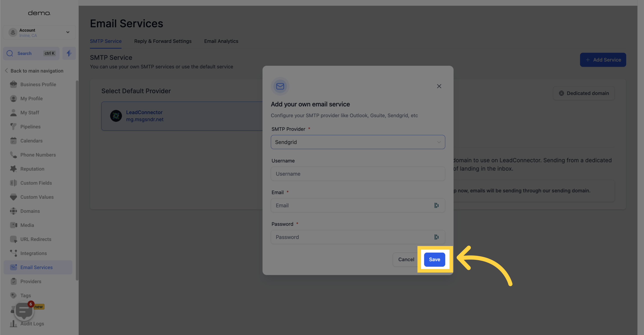Select Sendgrid from SMTP Provider dropdown
The height and width of the screenshot is (335, 644).
click(358, 142)
